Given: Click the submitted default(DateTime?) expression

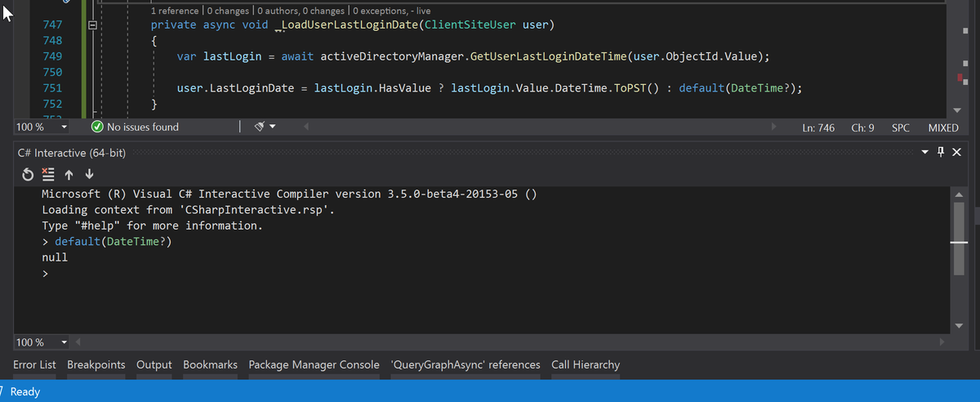Looking at the screenshot, I should 114,242.
